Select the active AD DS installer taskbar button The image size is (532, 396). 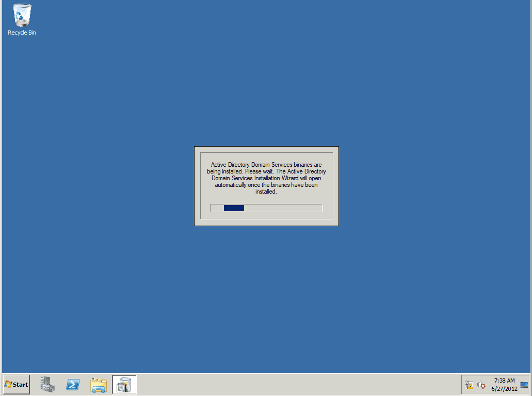click(x=124, y=385)
